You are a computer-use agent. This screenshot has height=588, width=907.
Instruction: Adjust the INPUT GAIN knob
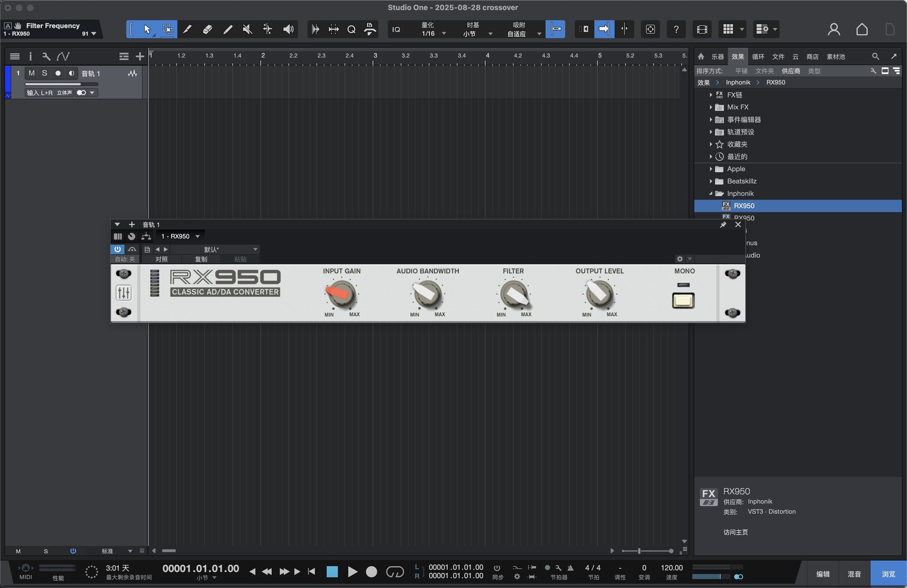(x=341, y=294)
